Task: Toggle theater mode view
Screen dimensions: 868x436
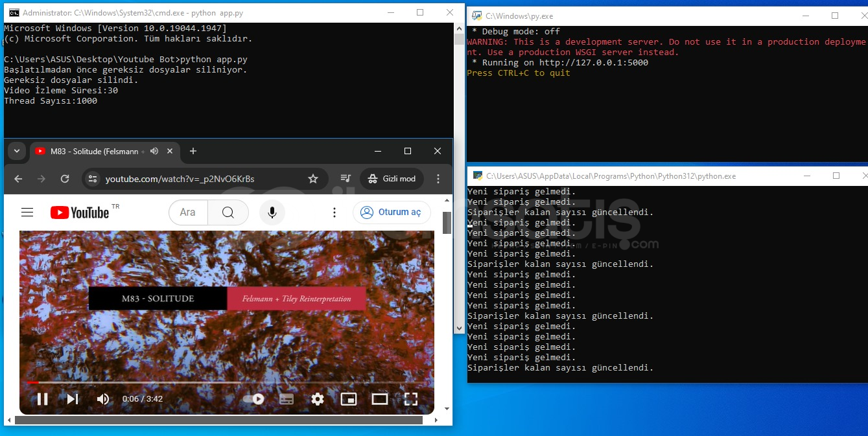Action: 380,399
